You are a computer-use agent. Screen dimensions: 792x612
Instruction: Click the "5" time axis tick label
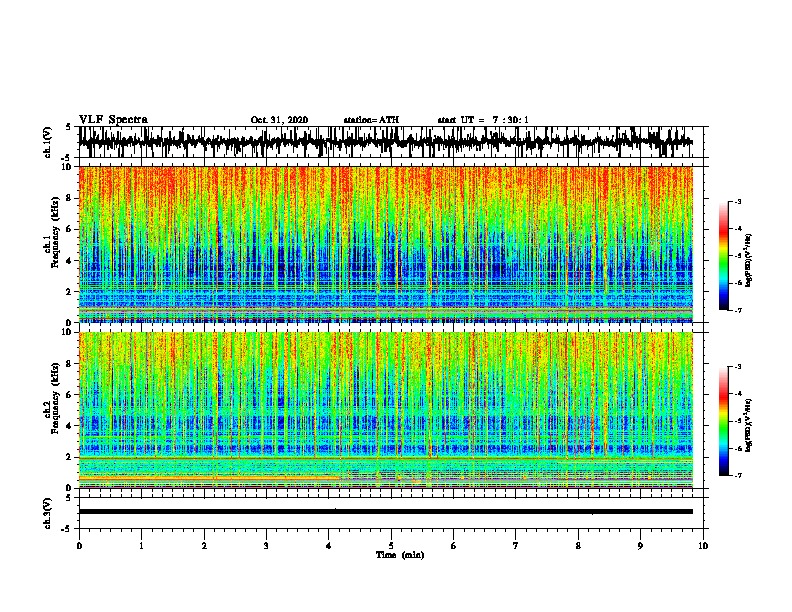tap(391, 545)
